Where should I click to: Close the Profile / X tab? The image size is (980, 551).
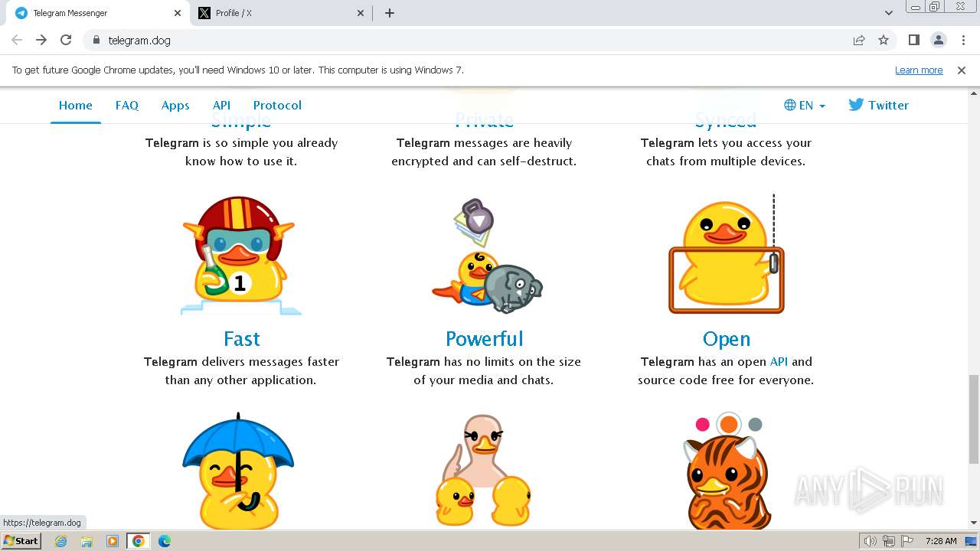361,13
